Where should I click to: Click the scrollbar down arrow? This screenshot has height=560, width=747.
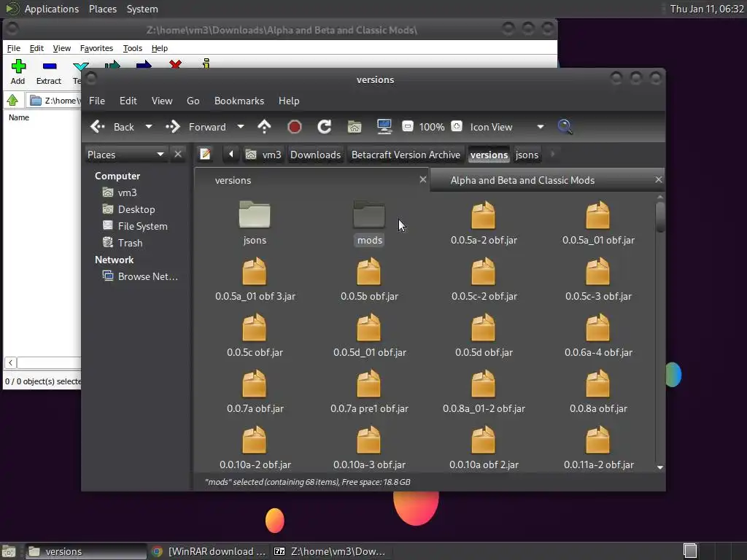click(659, 467)
